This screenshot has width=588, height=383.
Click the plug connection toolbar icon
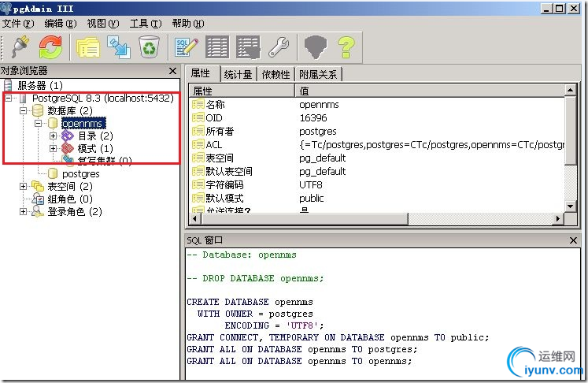[x=20, y=47]
